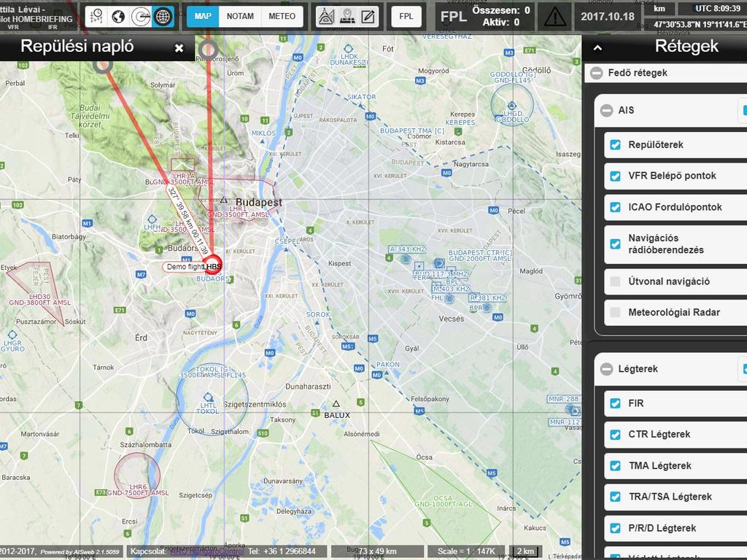Click the date 2017.10.18 field

(608, 17)
